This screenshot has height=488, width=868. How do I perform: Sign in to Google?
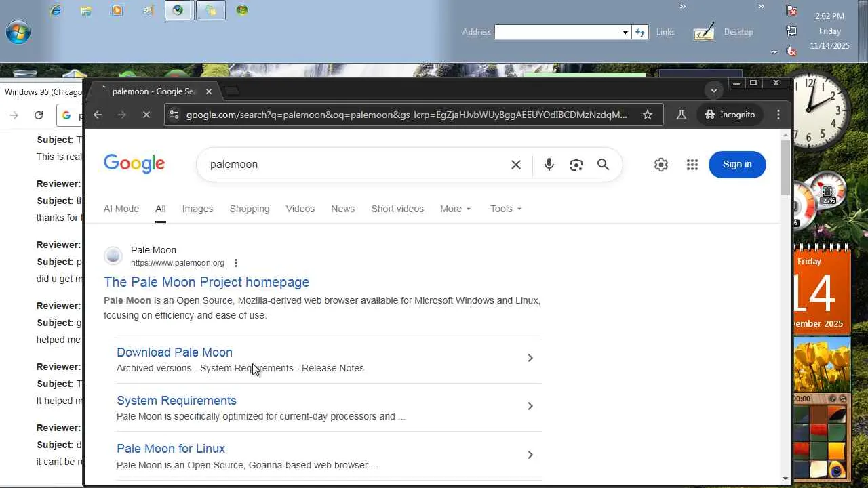click(x=737, y=165)
